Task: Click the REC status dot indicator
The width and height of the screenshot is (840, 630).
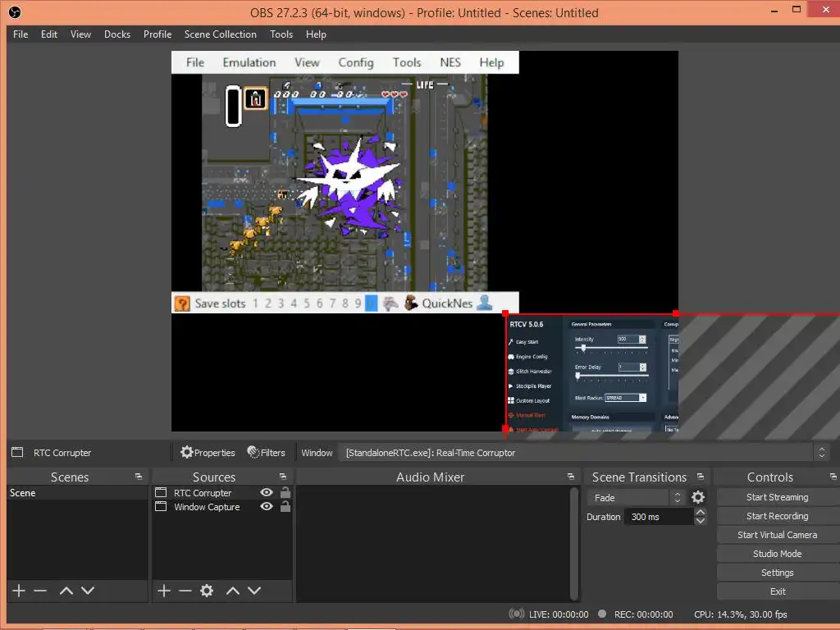Action: (602, 614)
